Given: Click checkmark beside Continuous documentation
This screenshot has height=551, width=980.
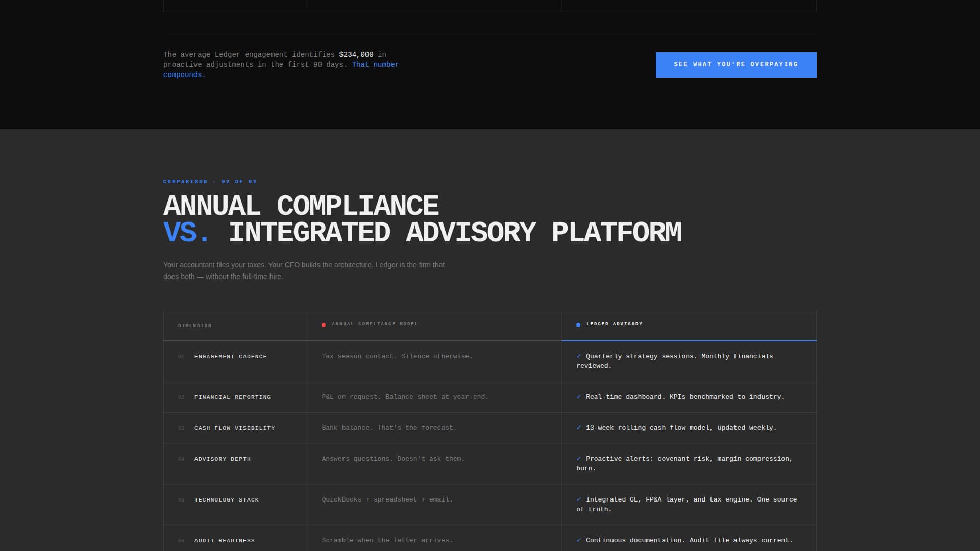Looking at the screenshot, I should pyautogui.click(x=579, y=540).
